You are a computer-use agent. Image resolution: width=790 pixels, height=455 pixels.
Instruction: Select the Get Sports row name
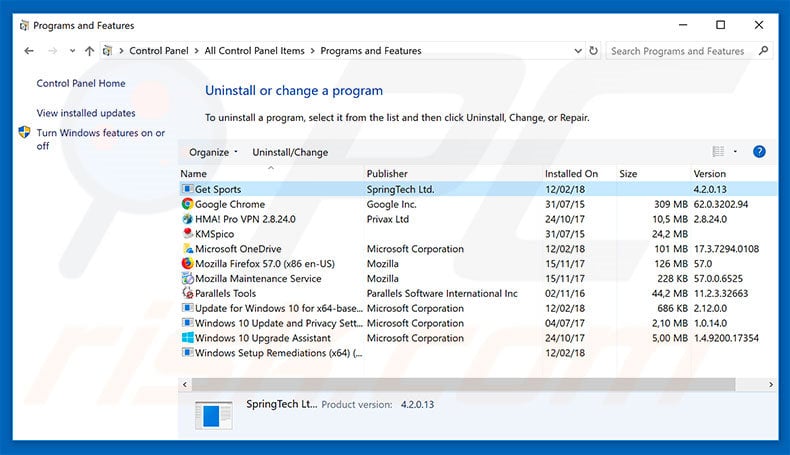click(x=218, y=189)
